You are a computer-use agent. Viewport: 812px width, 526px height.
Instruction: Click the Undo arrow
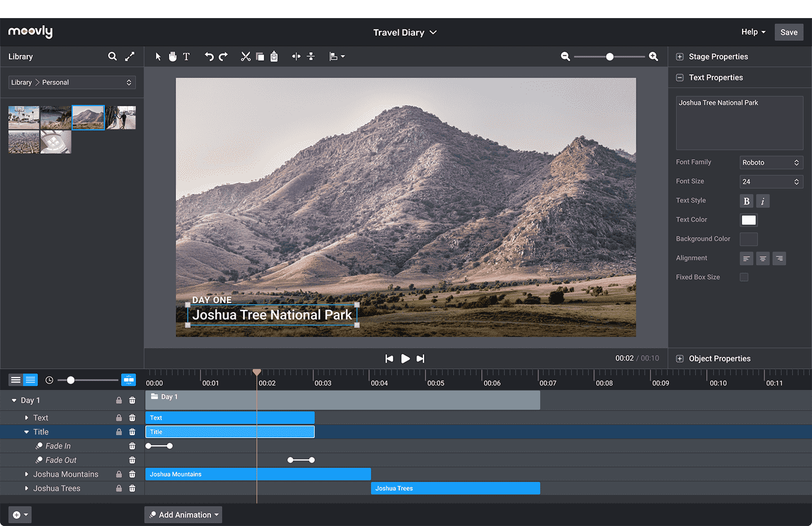(209, 56)
